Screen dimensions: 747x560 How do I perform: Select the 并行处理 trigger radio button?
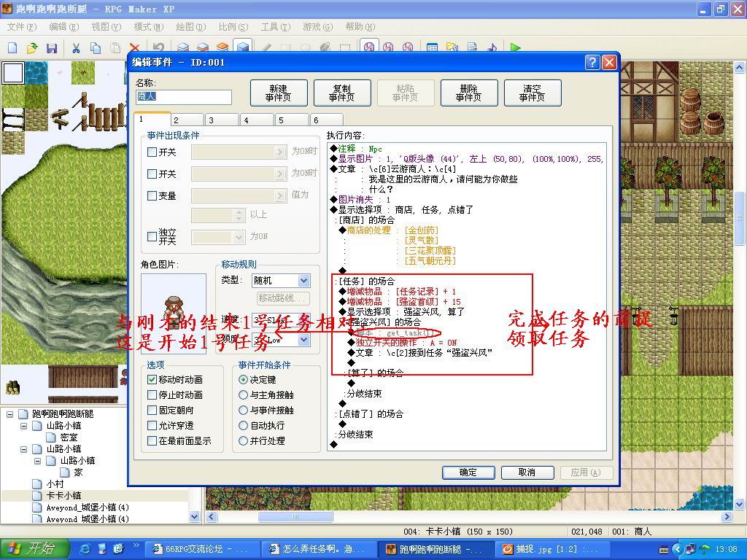click(x=243, y=441)
